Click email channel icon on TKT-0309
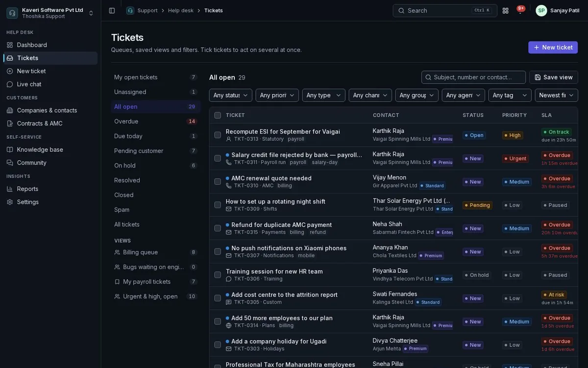The height and width of the screenshot is (368, 588). pyautogui.click(x=229, y=209)
